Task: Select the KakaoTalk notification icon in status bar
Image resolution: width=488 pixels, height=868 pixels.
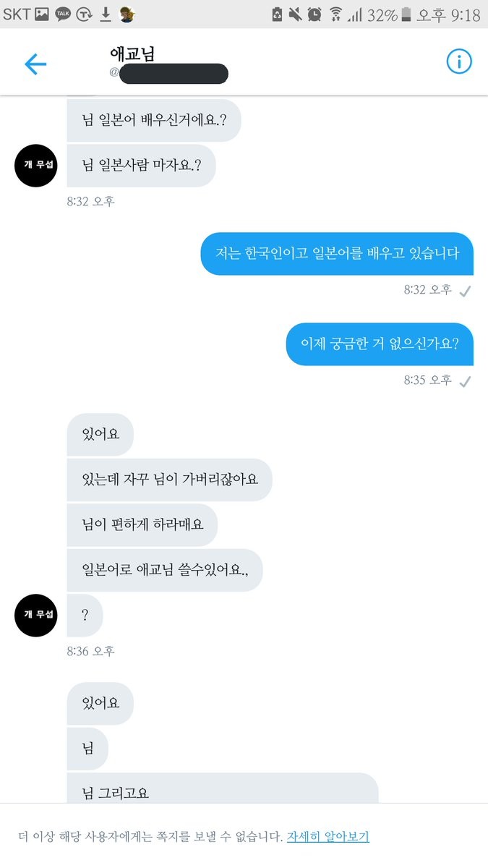Action: tap(64, 14)
